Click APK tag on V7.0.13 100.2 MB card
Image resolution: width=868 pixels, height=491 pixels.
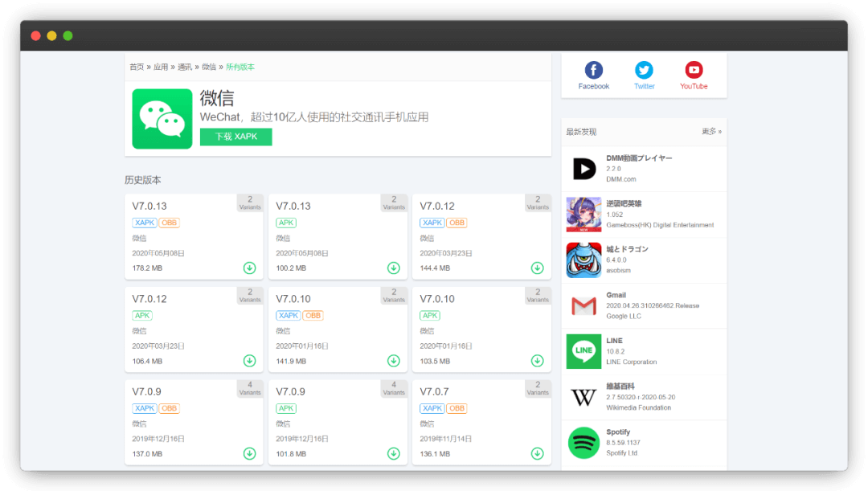286,223
